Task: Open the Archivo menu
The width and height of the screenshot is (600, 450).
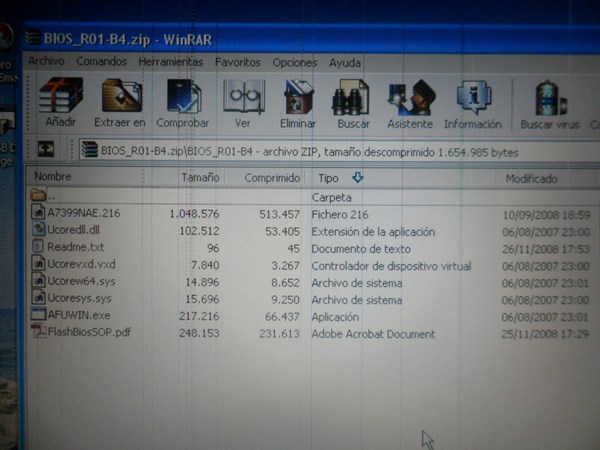Action: pos(46,61)
